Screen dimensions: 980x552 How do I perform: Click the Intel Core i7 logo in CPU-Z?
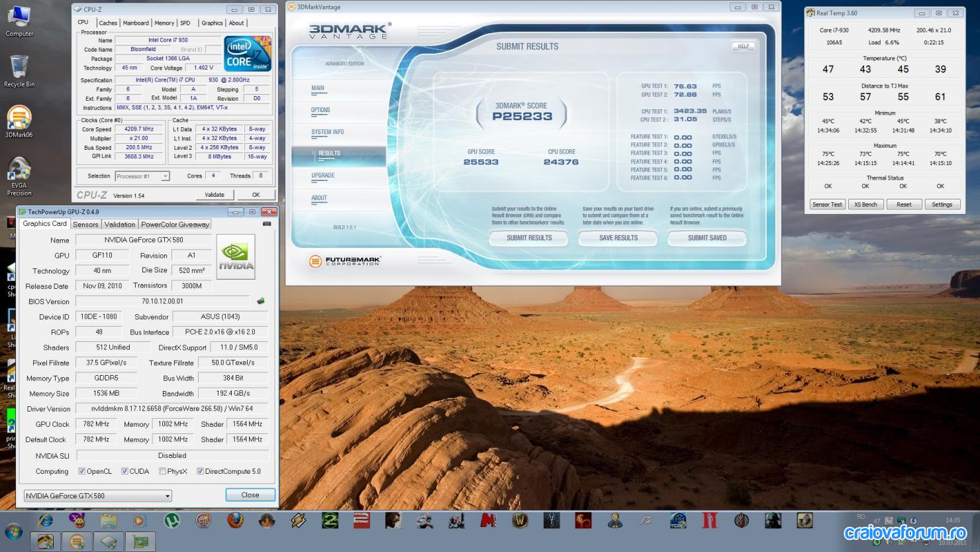(x=248, y=53)
